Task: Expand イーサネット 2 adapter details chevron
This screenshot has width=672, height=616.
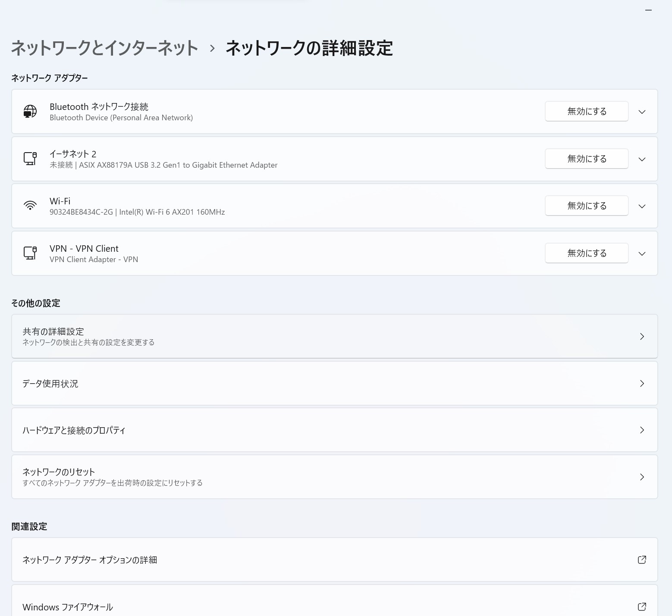Action: point(642,159)
